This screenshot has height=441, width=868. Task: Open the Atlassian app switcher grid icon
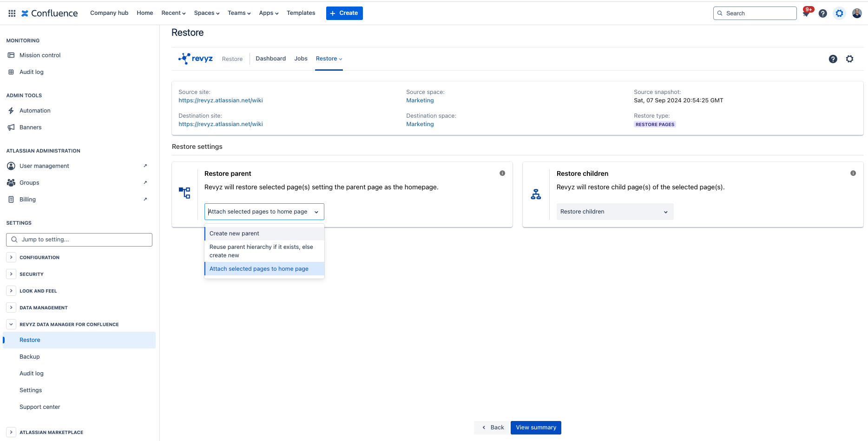[x=12, y=13]
